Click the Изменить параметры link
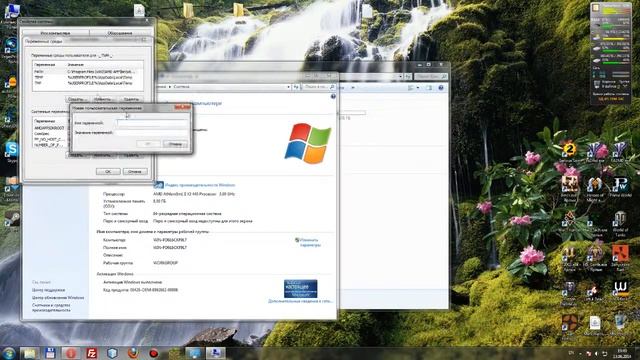The image size is (640, 360). coord(309,242)
